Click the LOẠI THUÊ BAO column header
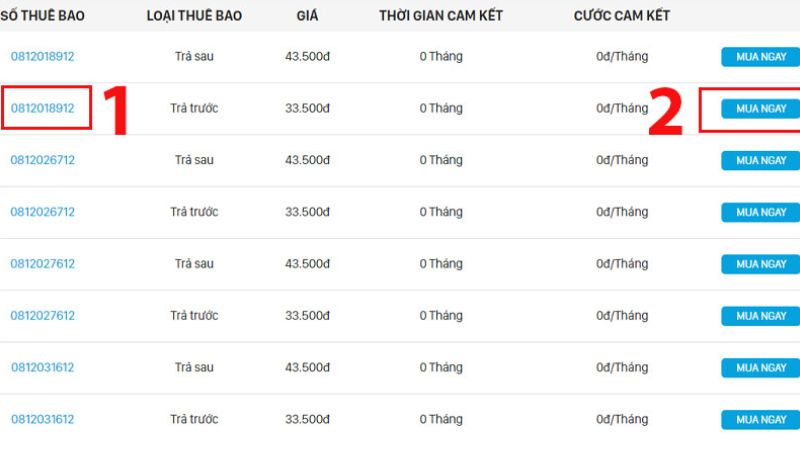Image resolution: width=800 pixels, height=450 pixels. (x=194, y=16)
